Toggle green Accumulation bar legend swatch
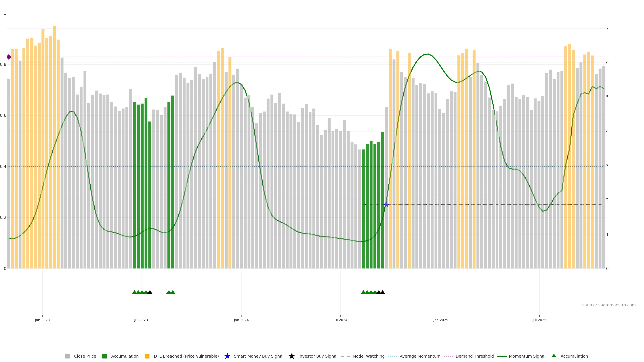The height and width of the screenshot is (362, 644). click(x=104, y=356)
